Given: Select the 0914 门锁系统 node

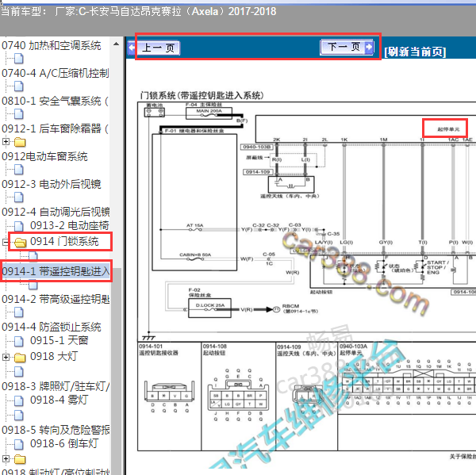Looking at the screenshot, I should [64, 242].
